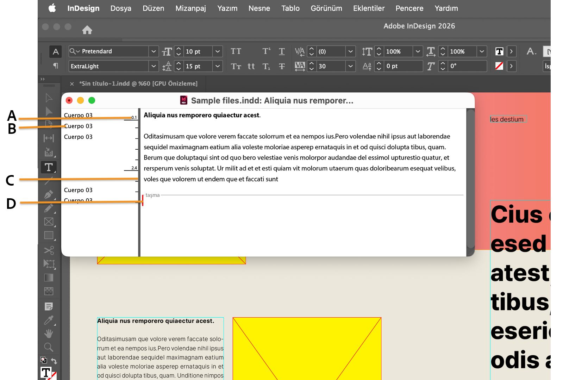
Task: Expand the tools panel double-arrow
Action: pyautogui.click(x=43, y=79)
